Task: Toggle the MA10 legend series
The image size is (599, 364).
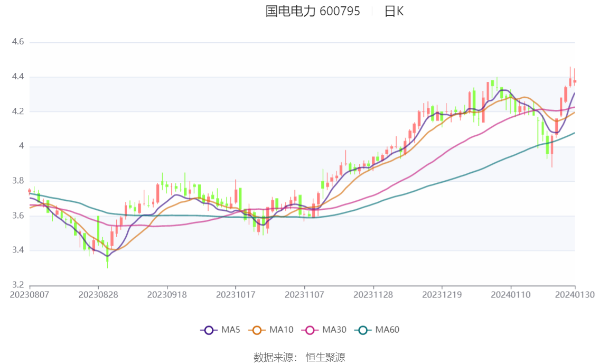Action: pyautogui.click(x=271, y=330)
